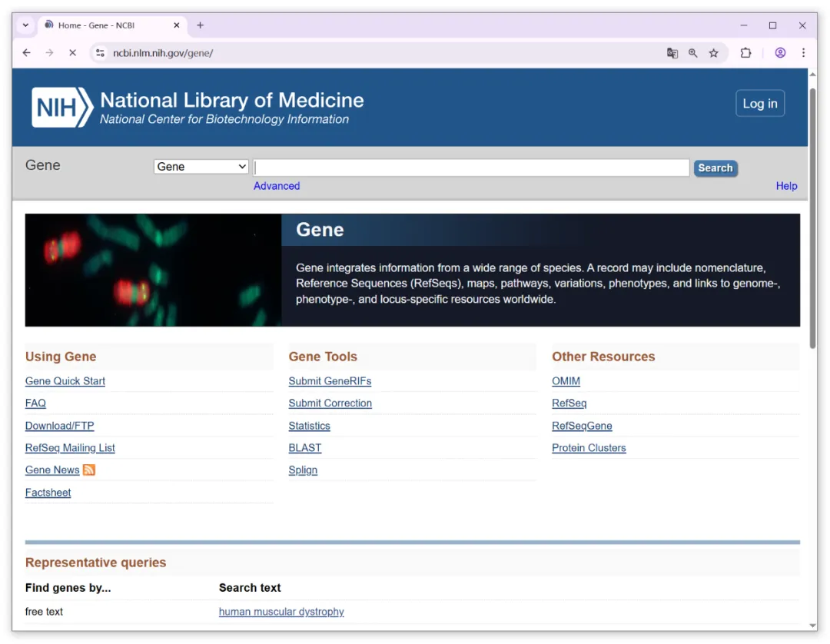Minimize the browser window
This screenshot has height=644, width=830.
(744, 25)
